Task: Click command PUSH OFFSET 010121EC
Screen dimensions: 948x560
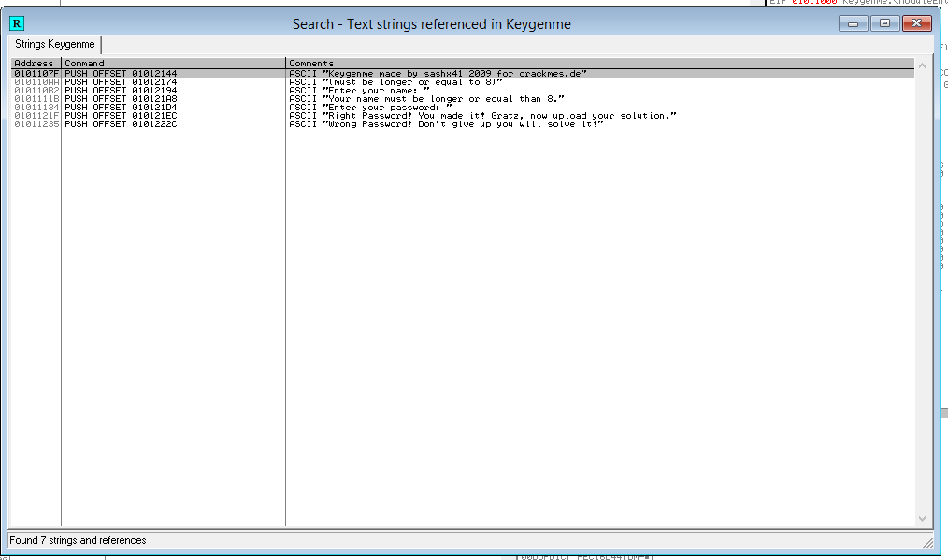Action: pyautogui.click(x=121, y=116)
